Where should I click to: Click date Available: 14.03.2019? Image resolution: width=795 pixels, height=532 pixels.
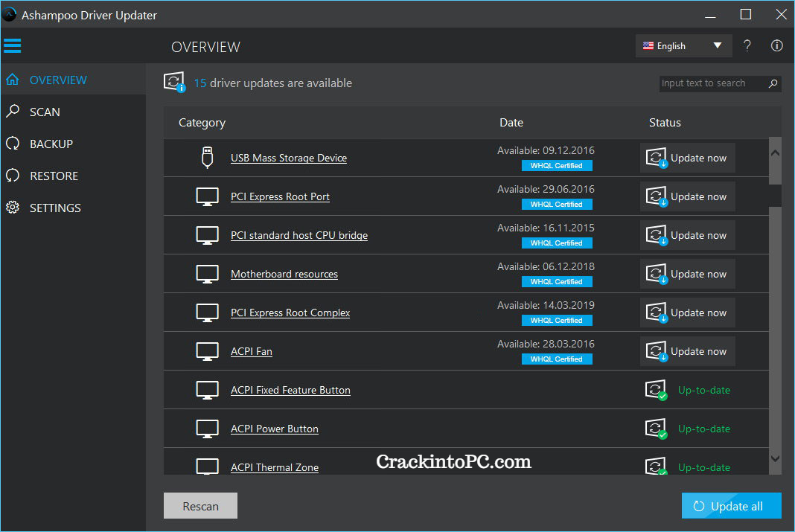coord(546,305)
